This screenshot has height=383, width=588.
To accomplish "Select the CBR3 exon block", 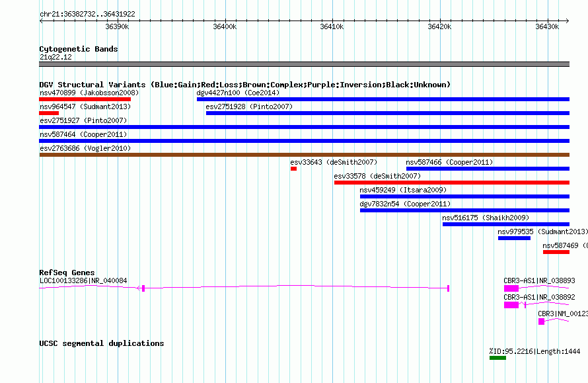I will click(541, 321).
